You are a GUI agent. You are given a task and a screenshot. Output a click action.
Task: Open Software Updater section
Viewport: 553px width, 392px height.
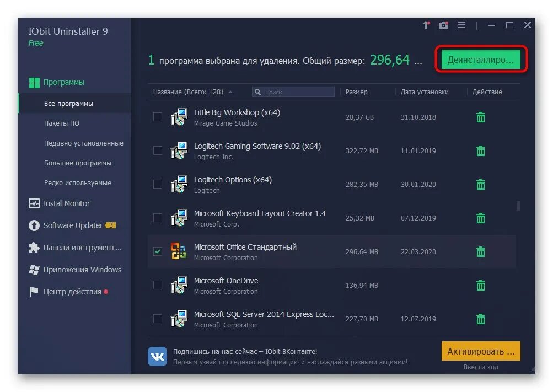point(73,225)
